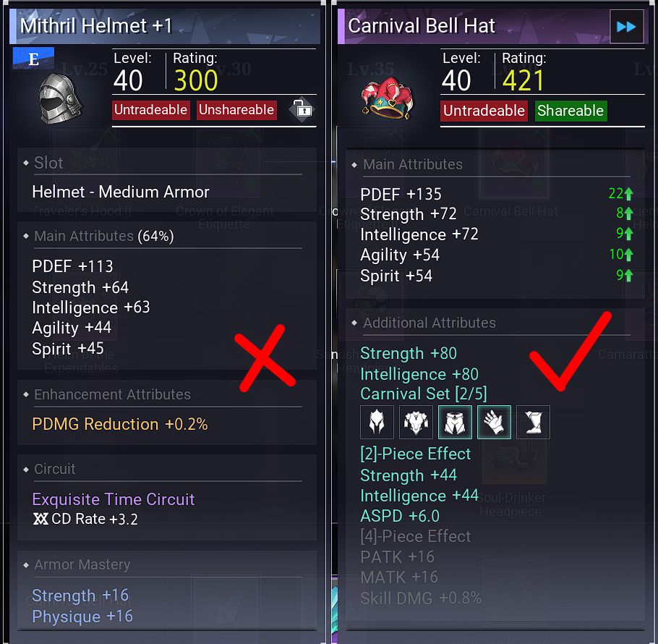Image resolution: width=658 pixels, height=644 pixels.
Task: Click Untradeable tag on Carnival Bell Hat
Action: (484, 111)
